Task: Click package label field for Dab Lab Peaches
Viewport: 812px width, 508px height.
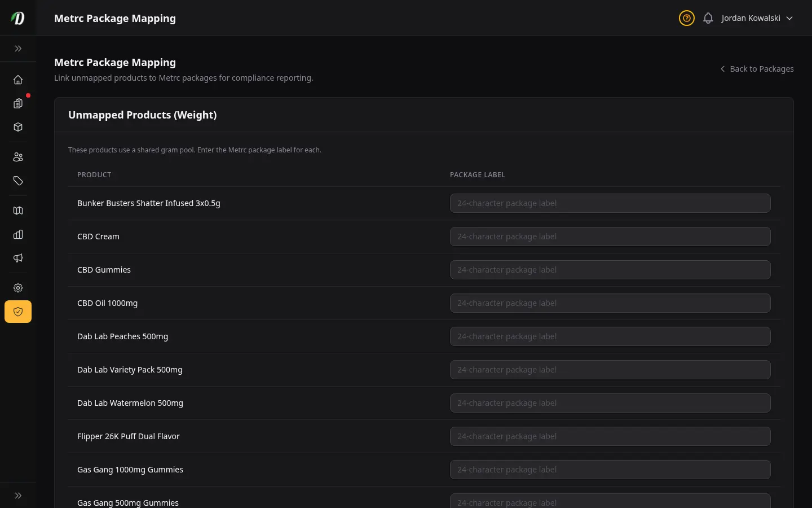Action: [610, 336]
